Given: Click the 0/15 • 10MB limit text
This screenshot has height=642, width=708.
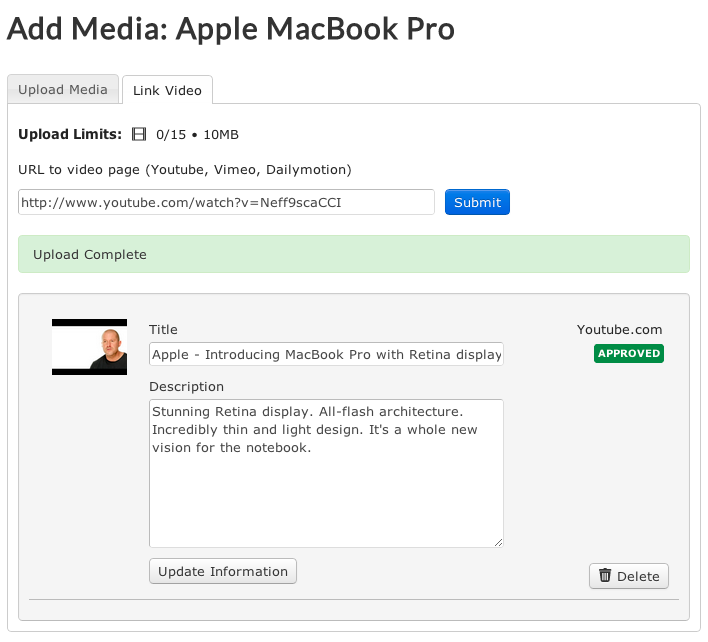Looking at the screenshot, I should [197, 135].
